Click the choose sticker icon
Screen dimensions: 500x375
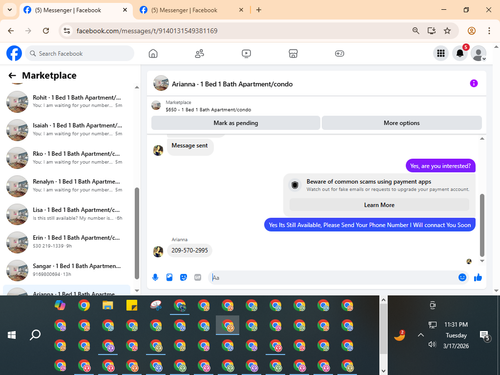(x=183, y=277)
